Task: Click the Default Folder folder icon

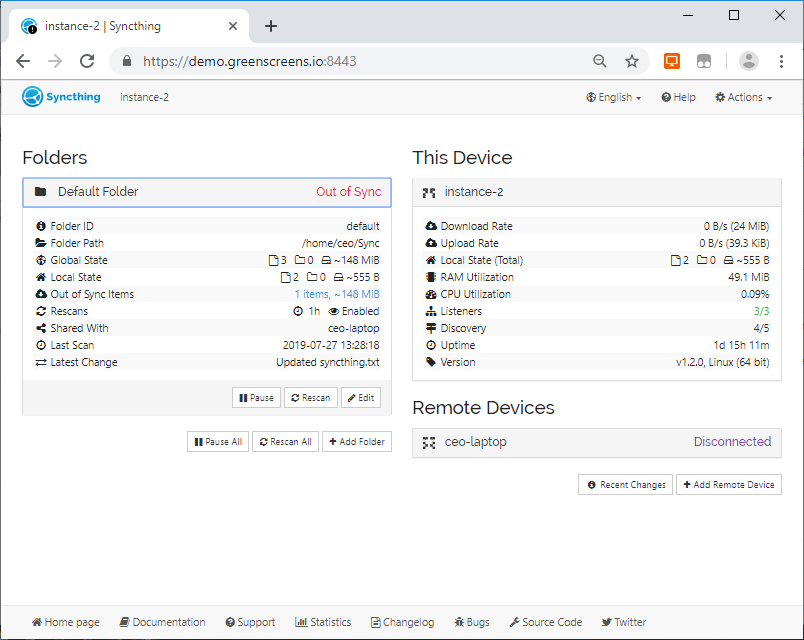Action: tap(41, 192)
